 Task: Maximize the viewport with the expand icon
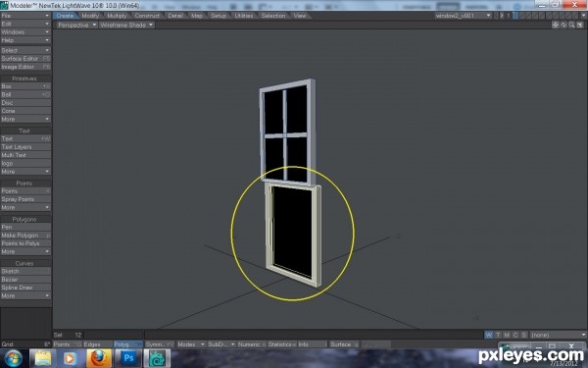[x=580, y=25]
